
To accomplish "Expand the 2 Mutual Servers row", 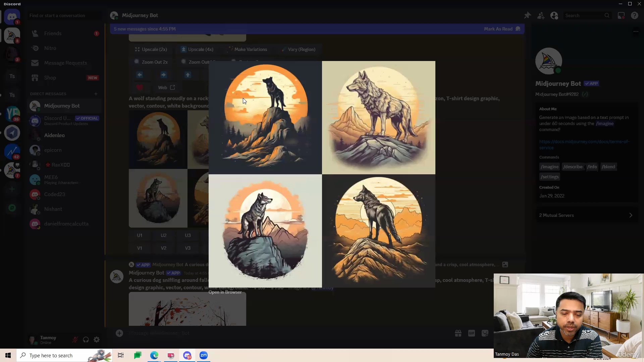I will [587, 215].
